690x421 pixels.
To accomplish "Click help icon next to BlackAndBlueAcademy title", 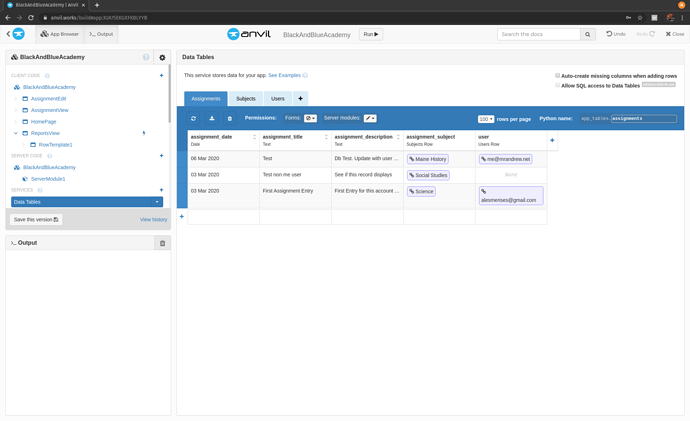I will pyautogui.click(x=146, y=57).
